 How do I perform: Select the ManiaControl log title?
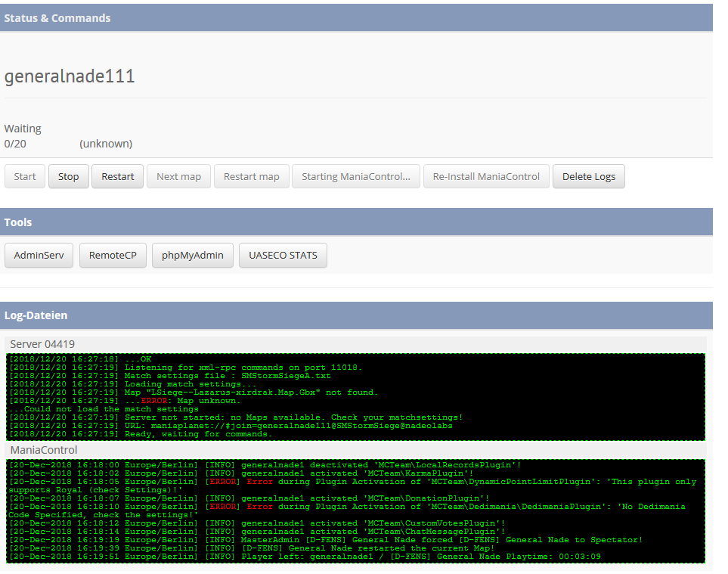click(x=44, y=450)
